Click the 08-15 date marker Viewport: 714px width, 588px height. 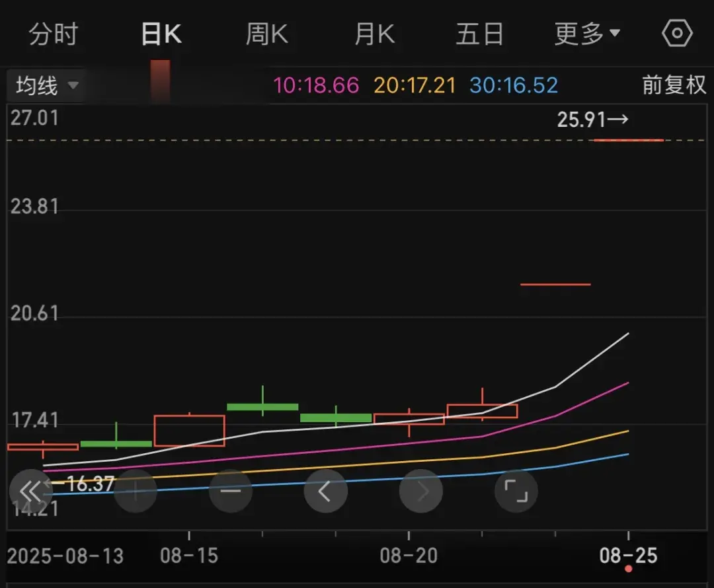click(189, 556)
